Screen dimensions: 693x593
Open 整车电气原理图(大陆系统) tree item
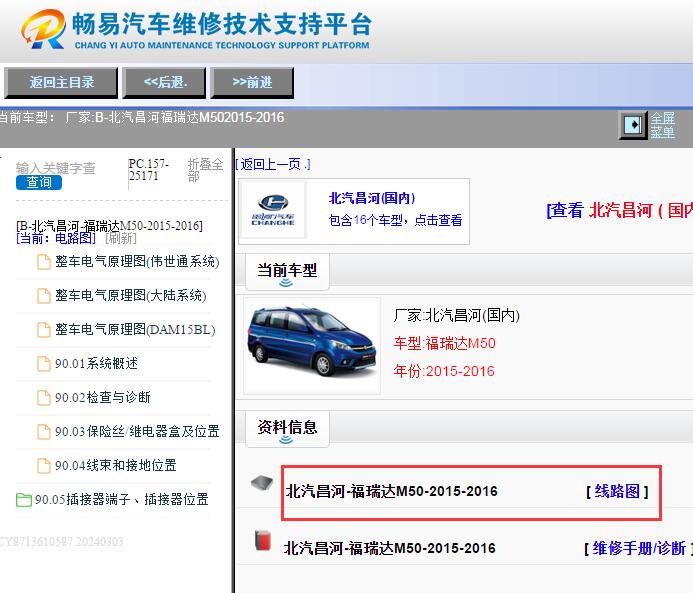point(130,296)
